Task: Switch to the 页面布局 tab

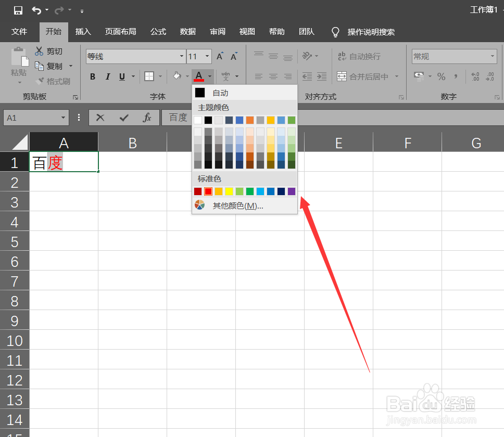Action: (121, 31)
